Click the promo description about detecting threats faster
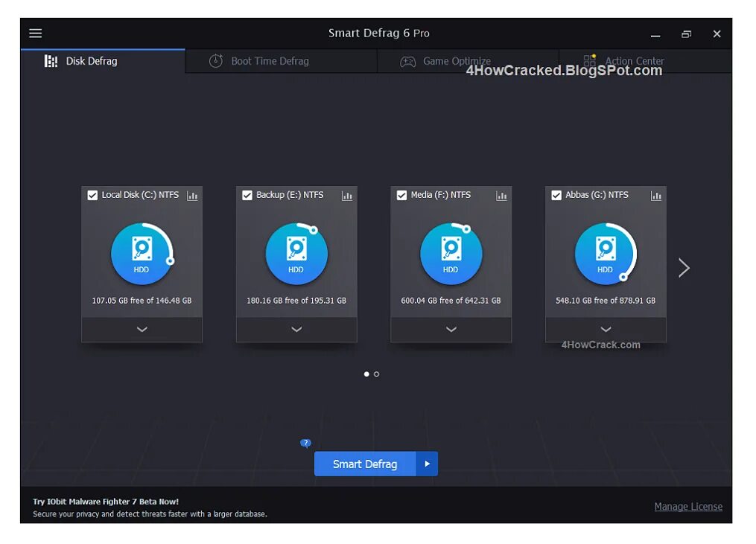The image size is (756, 544). [x=150, y=514]
